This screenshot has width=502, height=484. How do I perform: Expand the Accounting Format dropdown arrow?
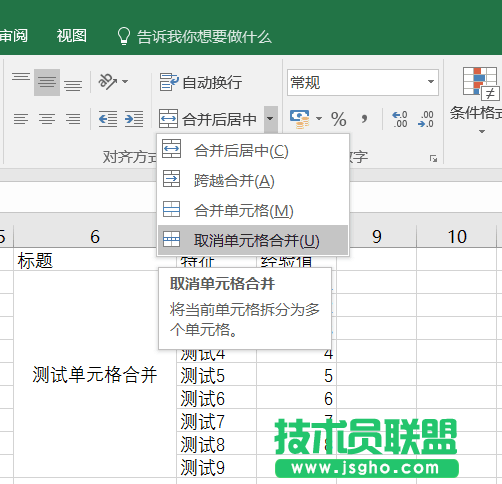pos(319,119)
